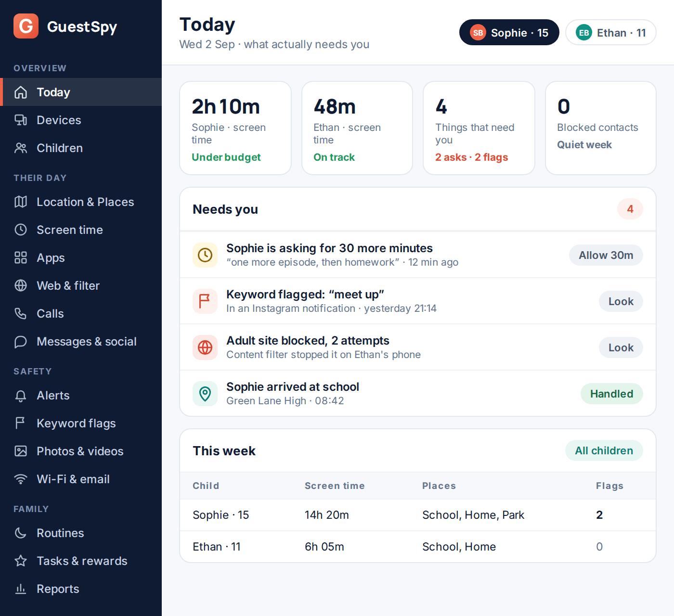Open the Devices menu item
The image size is (674, 616).
81,120
